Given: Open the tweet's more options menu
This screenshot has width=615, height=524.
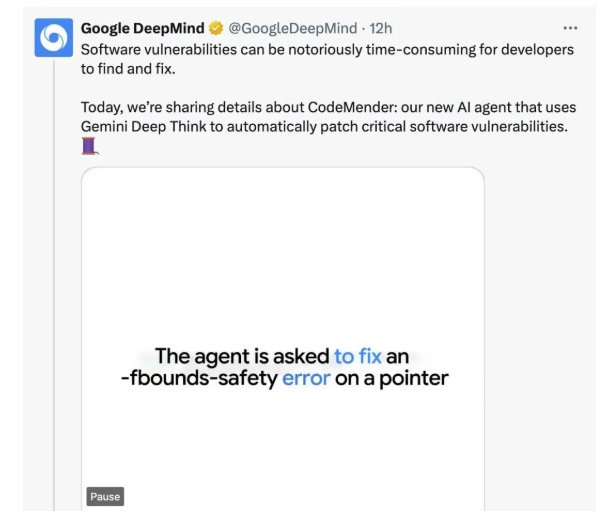Looking at the screenshot, I should [x=570, y=27].
